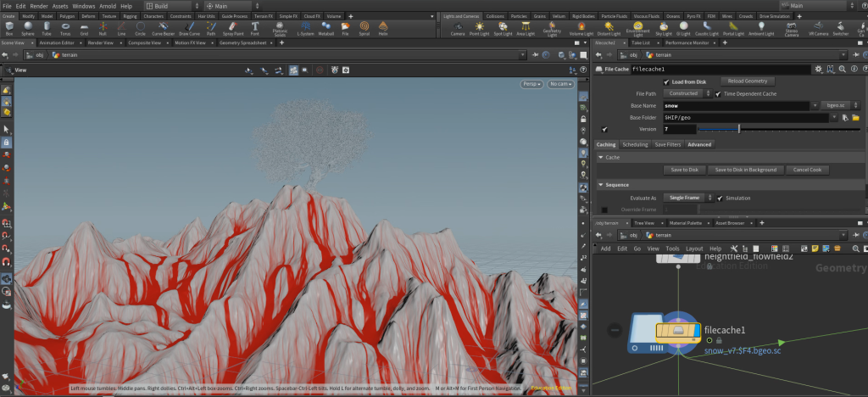Toggle the Load from Disk checkbox
The image size is (868, 397).
tap(666, 82)
